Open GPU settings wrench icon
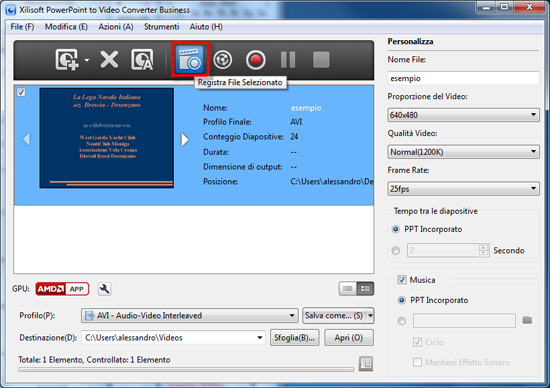The height and width of the screenshot is (388, 550). point(105,289)
